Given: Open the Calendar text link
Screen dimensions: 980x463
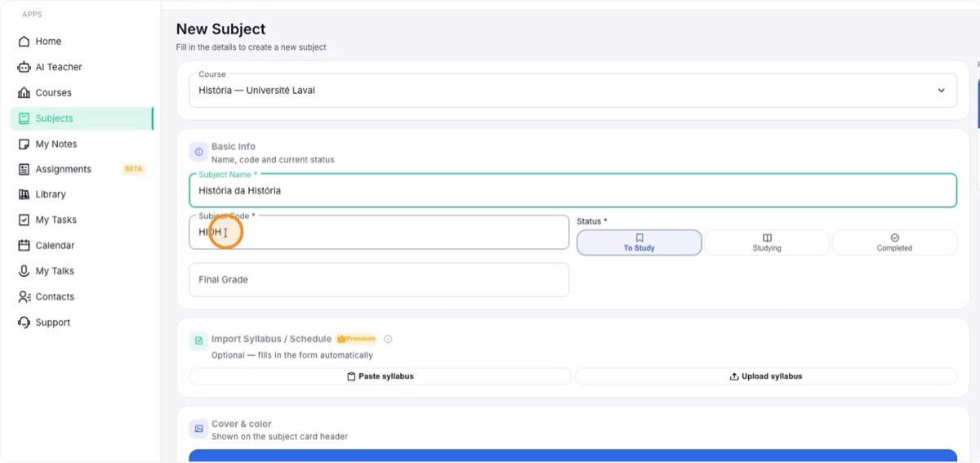Looking at the screenshot, I should coord(55,245).
